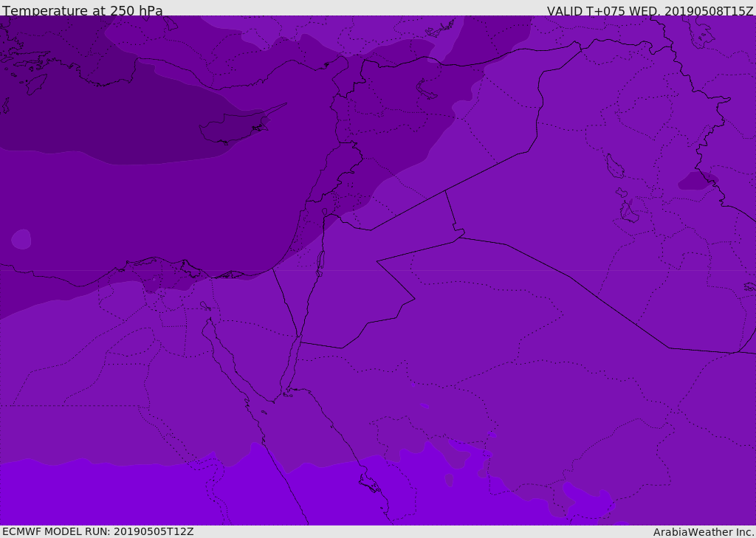Click the 'ArabiaWeather Inc.' credit text

[x=704, y=532]
